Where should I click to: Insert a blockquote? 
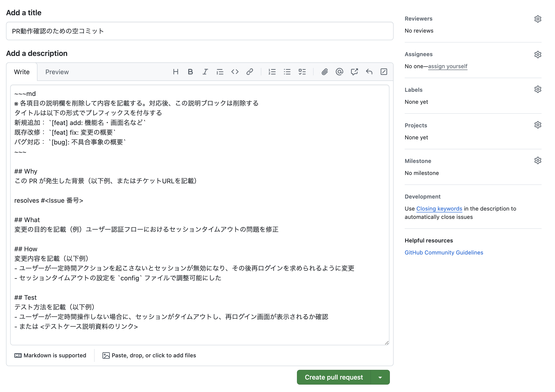pyautogui.click(x=220, y=71)
